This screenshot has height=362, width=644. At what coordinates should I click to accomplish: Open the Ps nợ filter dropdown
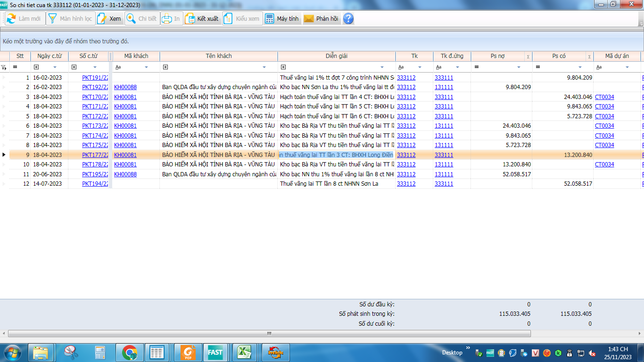(x=519, y=67)
